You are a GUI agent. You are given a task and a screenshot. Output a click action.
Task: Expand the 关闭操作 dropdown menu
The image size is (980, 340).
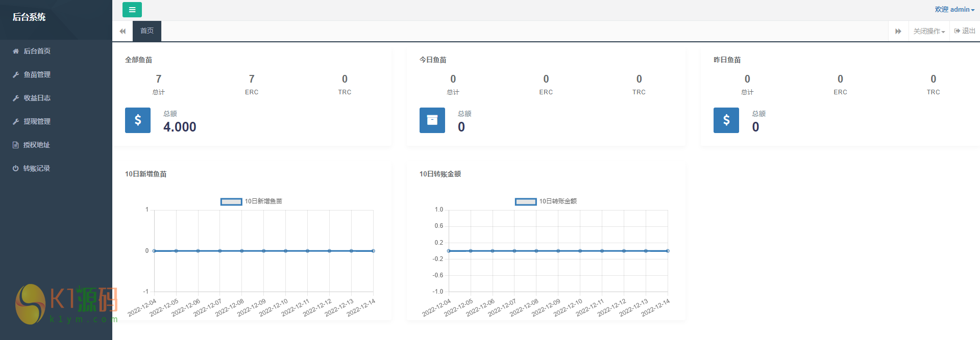[928, 31]
